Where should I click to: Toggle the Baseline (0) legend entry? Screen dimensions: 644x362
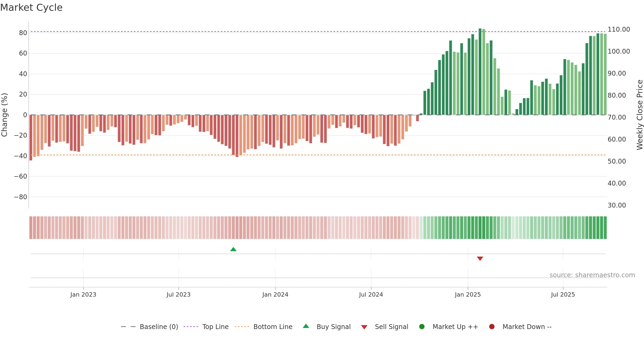(x=149, y=327)
